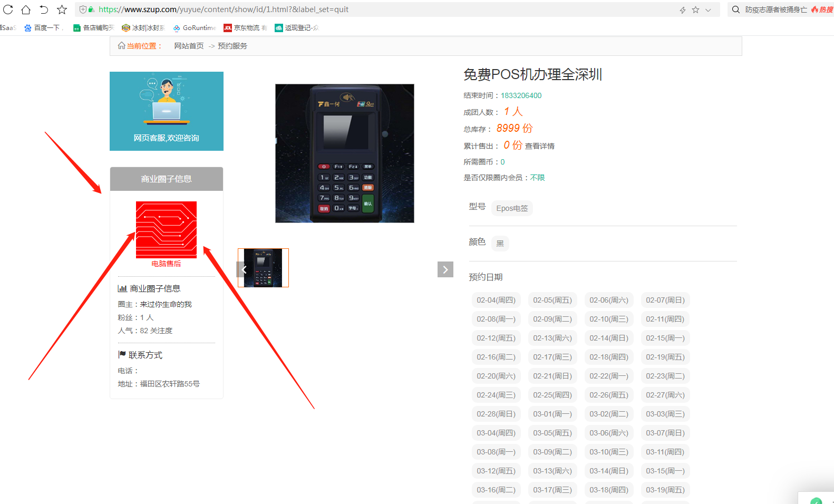This screenshot has width=834, height=504.
Task: Click the search magnifier icon
Action: pos(736,9)
